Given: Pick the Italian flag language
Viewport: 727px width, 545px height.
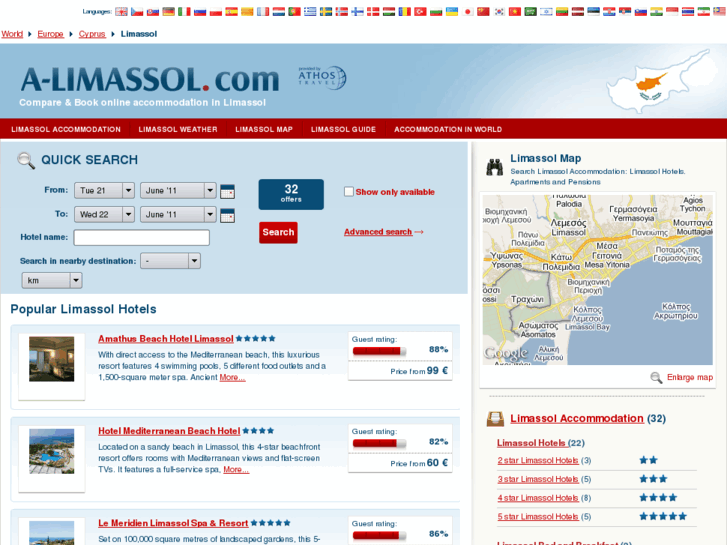Looking at the screenshot, I should coord(184,12).
